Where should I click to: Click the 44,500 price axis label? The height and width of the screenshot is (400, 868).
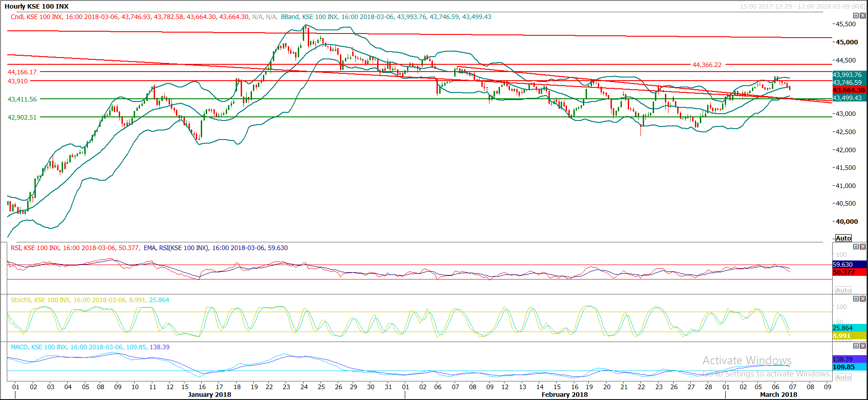(846, 60)
